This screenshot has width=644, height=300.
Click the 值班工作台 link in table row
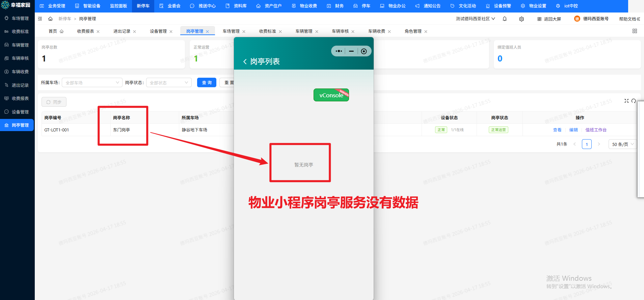(596, 130)
